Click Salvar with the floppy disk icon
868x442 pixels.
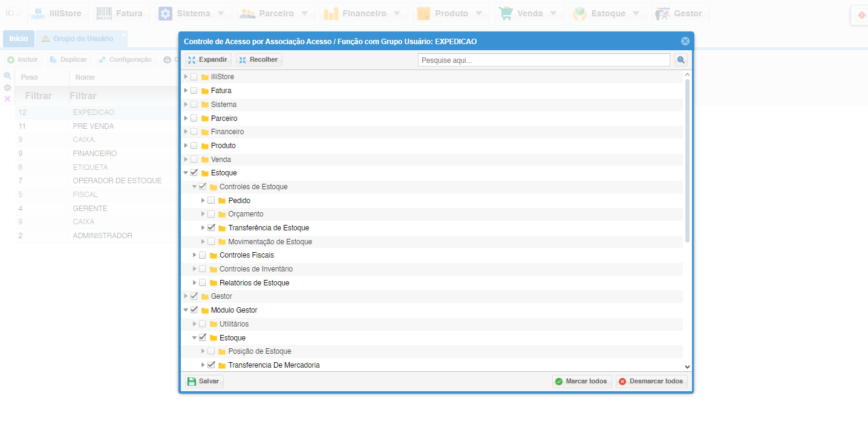[204, 382]
